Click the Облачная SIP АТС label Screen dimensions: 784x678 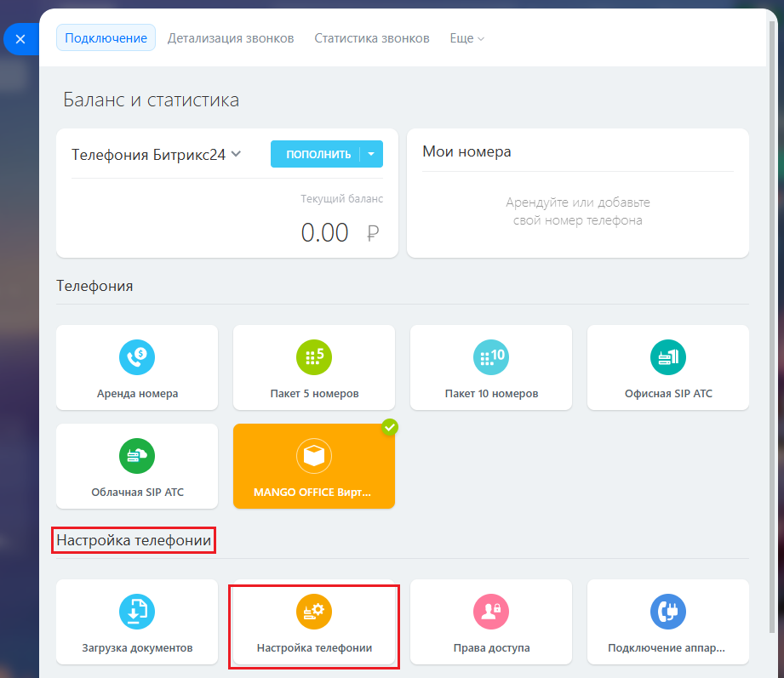click(137, 493)
